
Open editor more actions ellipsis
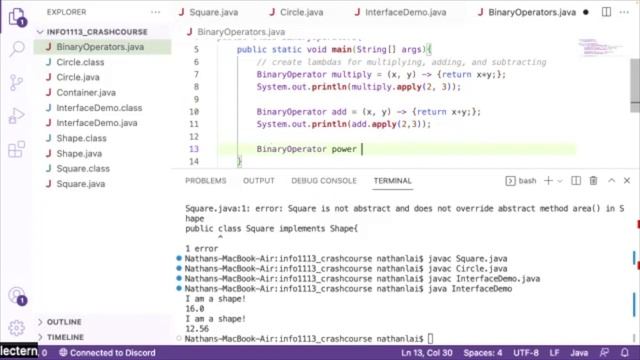[624, 12]
